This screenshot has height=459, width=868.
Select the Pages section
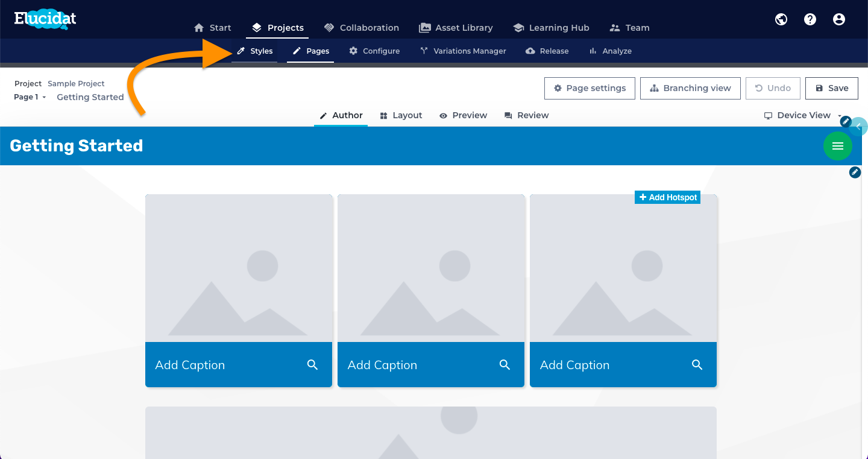(x=310, y=51)
